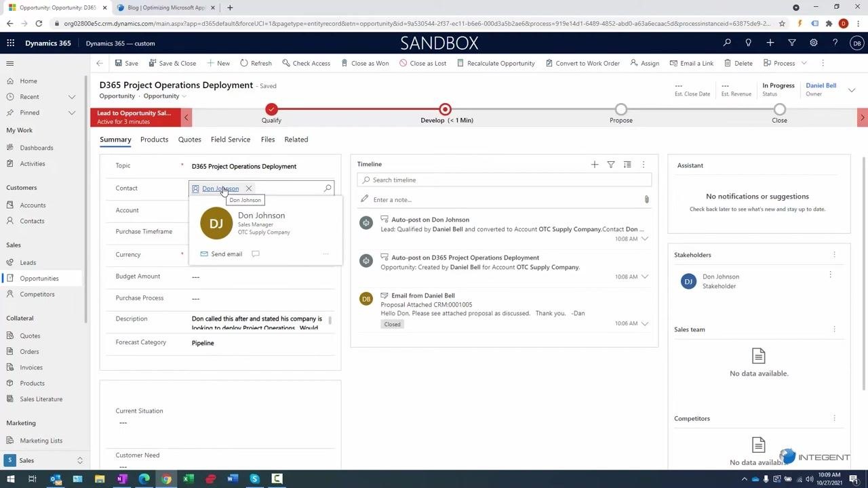Image resolution: width=868 pixels, height=488 pixels.
Task: Add a timeline record with plus icon
Action: tap(595, 164)
